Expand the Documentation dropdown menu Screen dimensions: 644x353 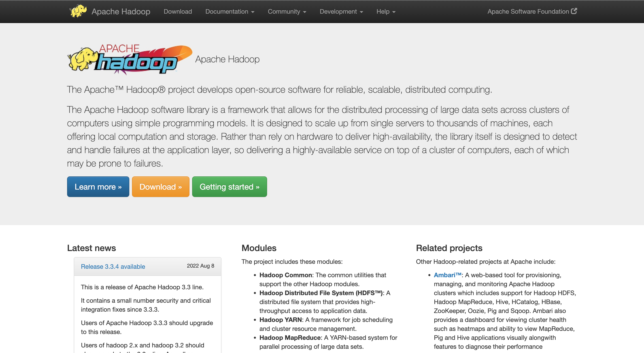(x=230, y=11)
